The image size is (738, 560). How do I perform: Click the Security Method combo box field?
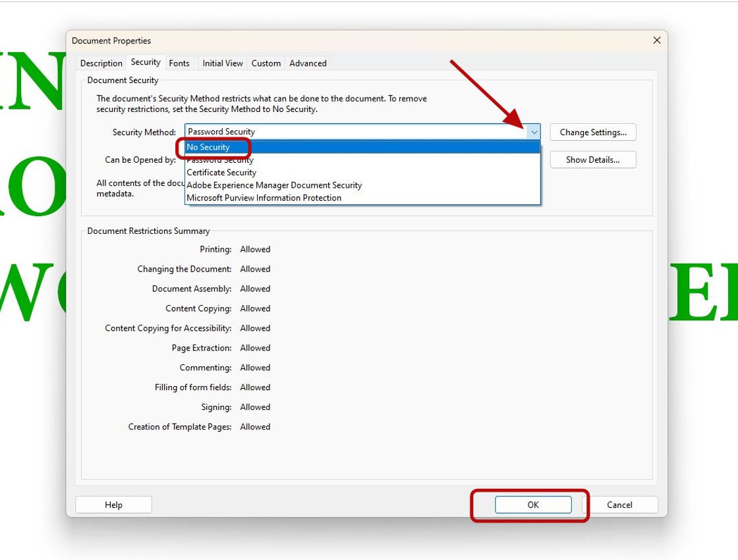point(362,132)
